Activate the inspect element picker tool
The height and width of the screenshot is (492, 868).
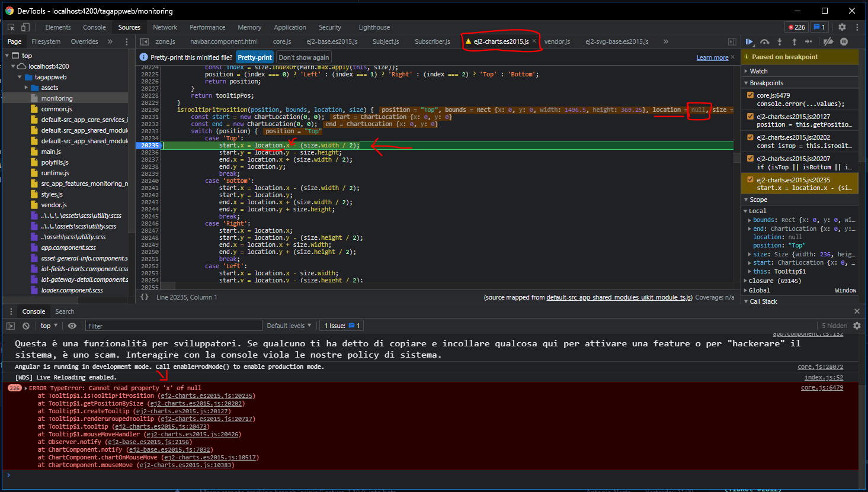[x=11, y=27]
